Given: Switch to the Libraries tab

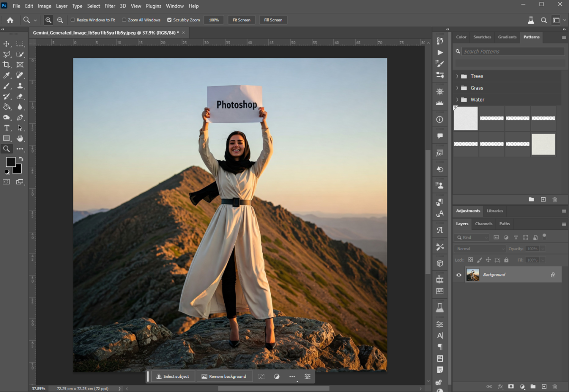Looking at the screenshot, I should 495,211.
